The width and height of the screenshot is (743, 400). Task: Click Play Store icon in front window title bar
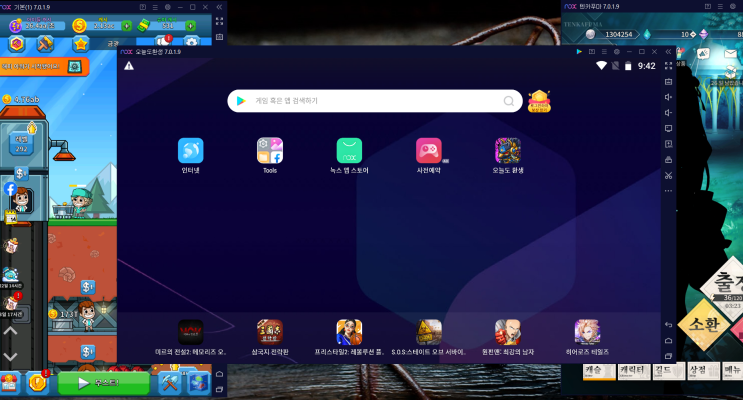[x=579, y=52]
